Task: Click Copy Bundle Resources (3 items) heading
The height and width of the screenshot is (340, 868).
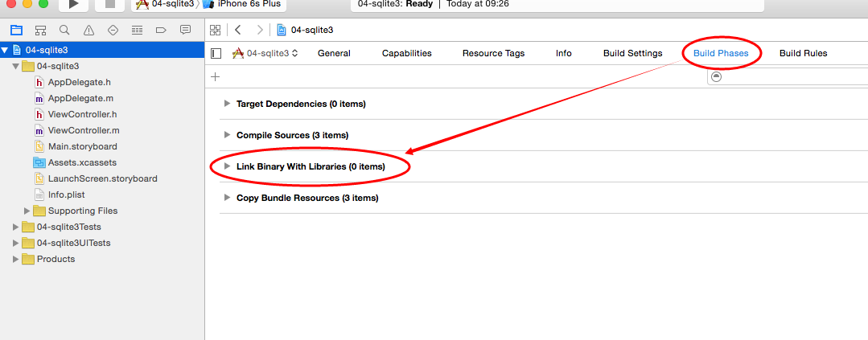Action: (x=307, y=198)
